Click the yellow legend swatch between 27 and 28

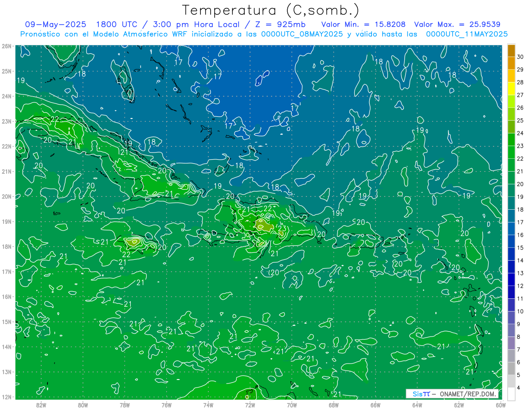(x=511, y=89)
